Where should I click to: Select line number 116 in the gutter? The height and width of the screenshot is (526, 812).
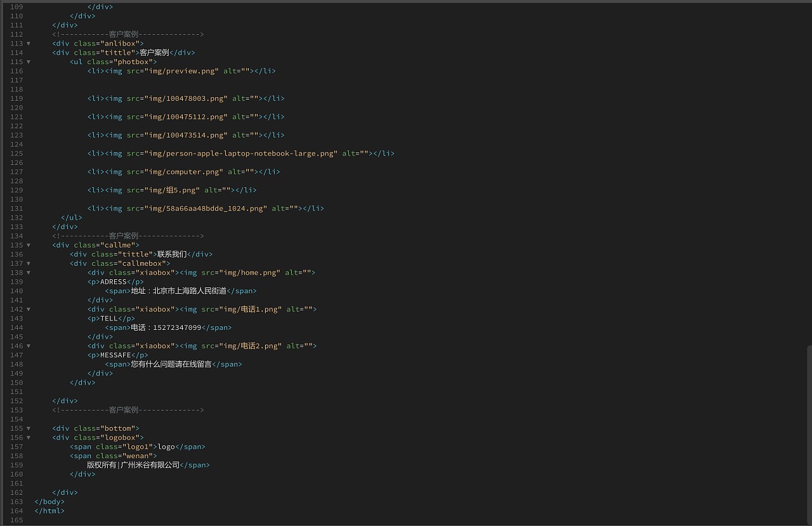point(16,71)
